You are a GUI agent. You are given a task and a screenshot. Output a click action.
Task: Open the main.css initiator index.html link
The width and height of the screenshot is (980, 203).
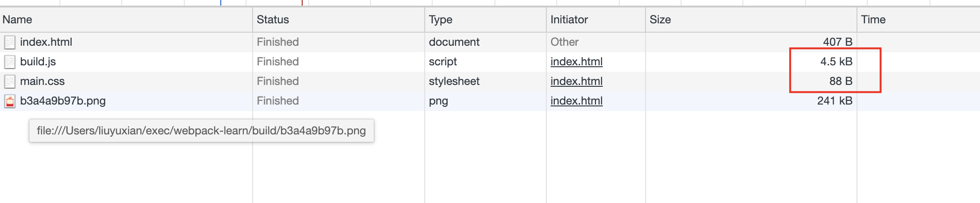[x=576, y=81]
